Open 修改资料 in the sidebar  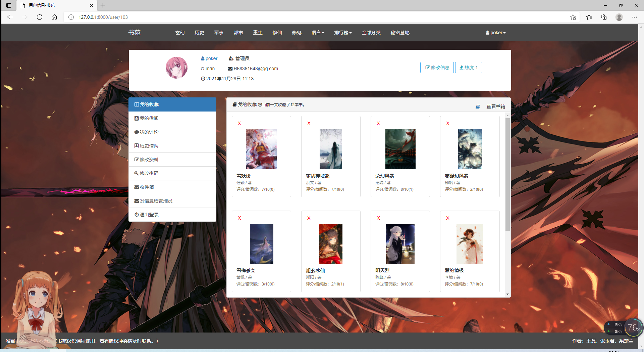pyautogui.click(x=172, y=160)
